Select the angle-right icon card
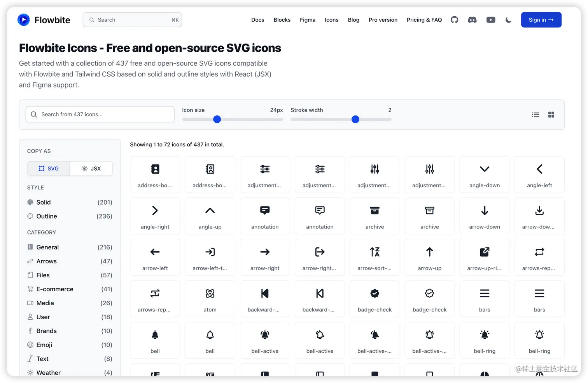 [x=155, y=216]
